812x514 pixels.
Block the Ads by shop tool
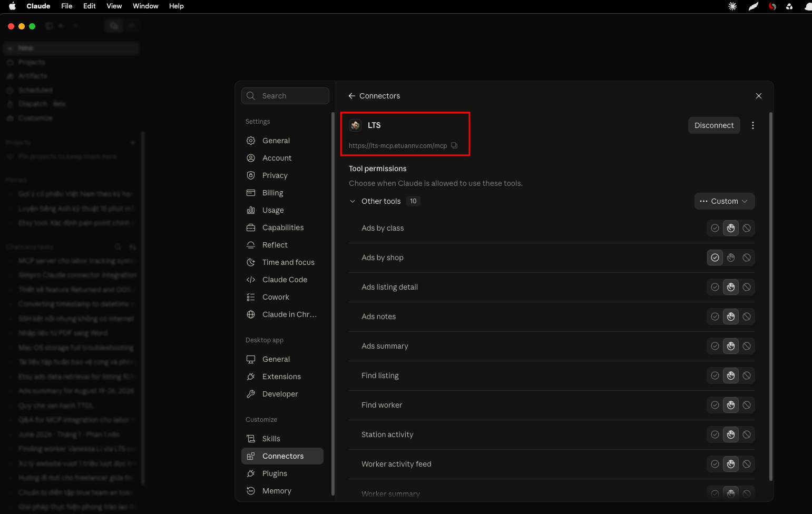coord(747,258)
